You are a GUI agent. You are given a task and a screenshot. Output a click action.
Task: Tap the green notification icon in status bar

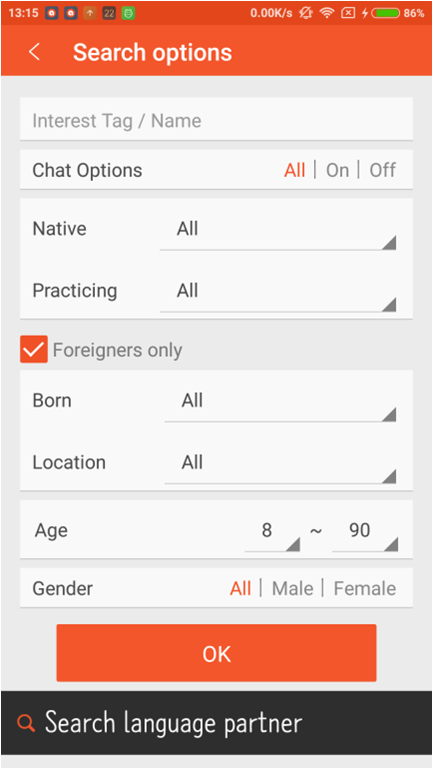pos(128,13)
